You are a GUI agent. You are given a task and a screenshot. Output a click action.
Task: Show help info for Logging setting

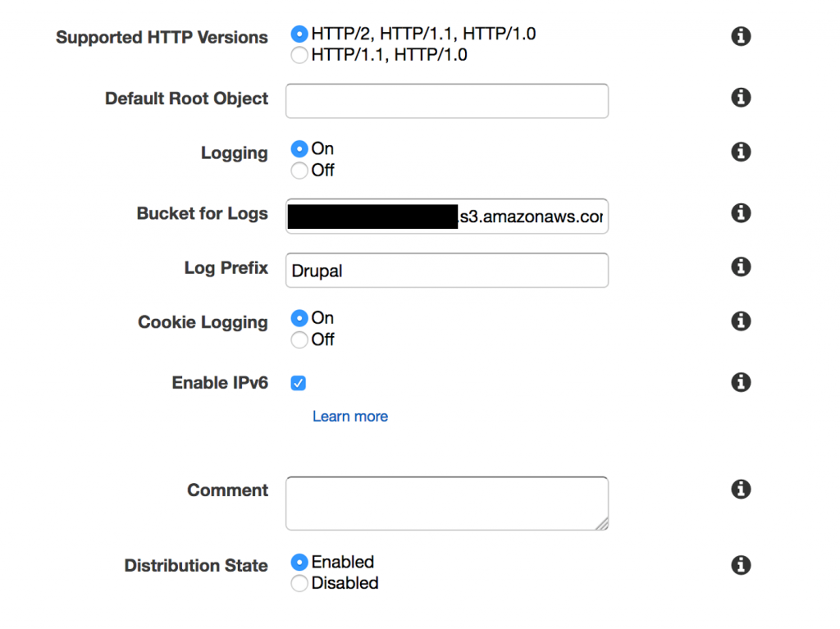pos(741,152)
